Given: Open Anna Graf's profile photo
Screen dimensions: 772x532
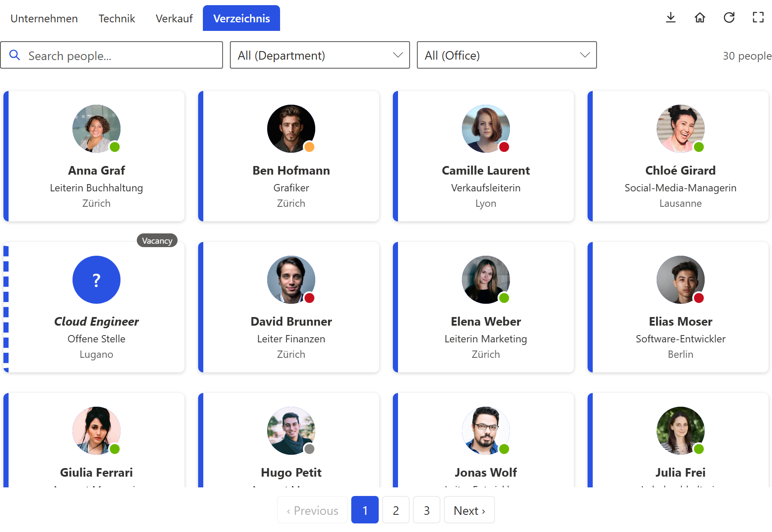Looking at the screenshot, I should click(96, 129).
